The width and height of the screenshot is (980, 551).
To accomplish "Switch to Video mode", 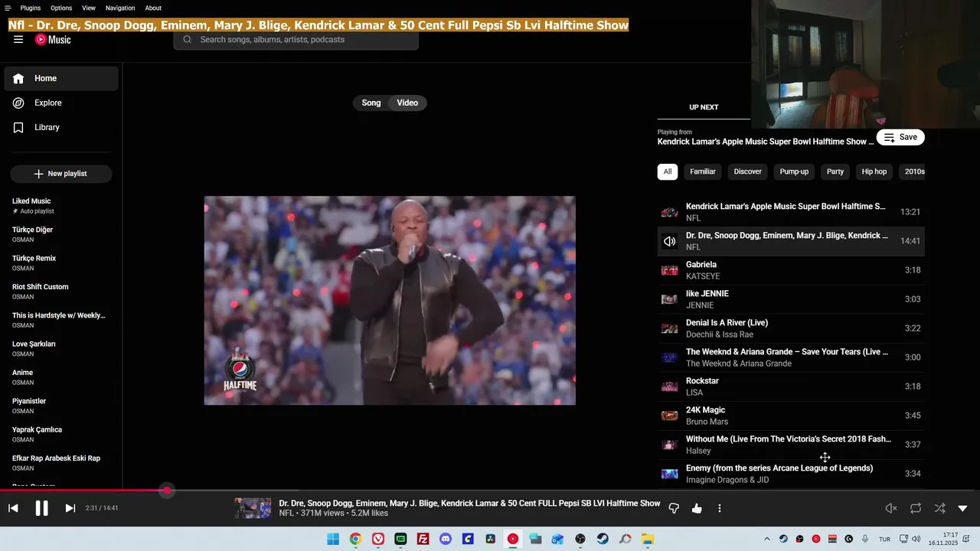I will [407, 103].
